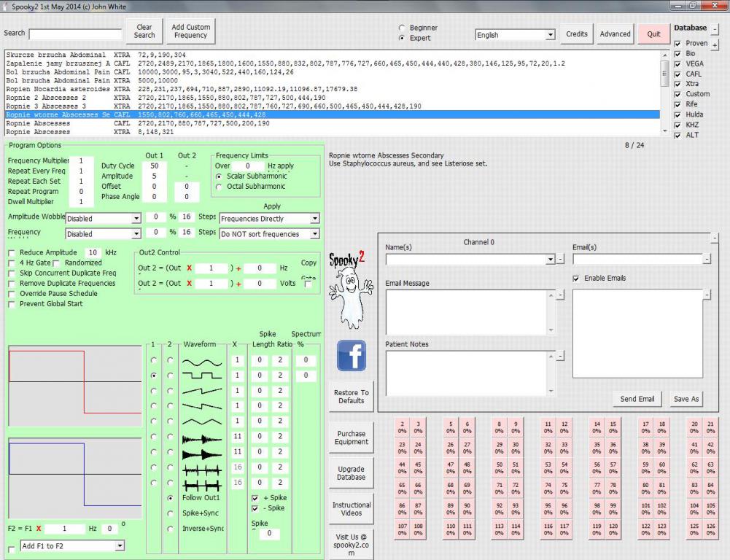Screen dimensions: 730x560
Task: Toggle the Proven database checkbox
Action: pos(678,44)
